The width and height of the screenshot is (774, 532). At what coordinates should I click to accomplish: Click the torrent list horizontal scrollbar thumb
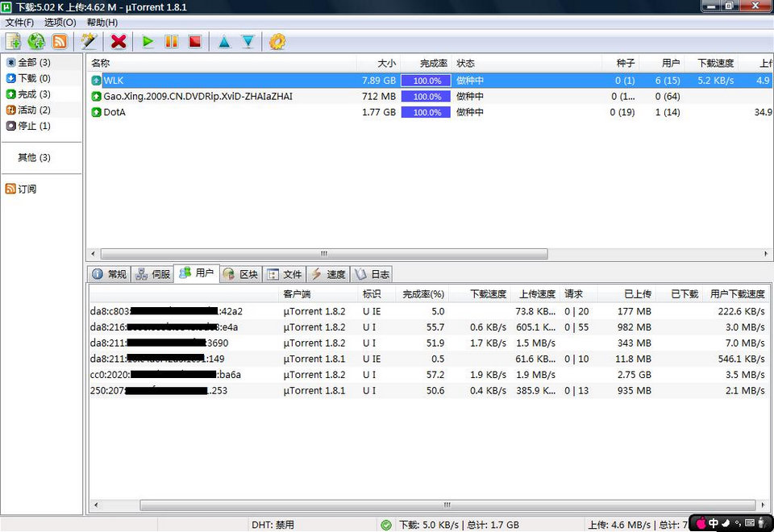pos(324,254)
